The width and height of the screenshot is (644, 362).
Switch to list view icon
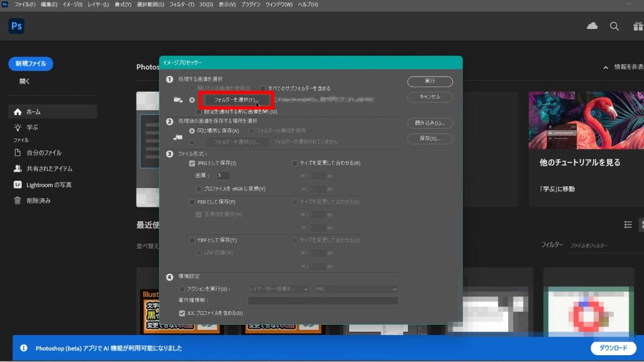tap(628, 224)
